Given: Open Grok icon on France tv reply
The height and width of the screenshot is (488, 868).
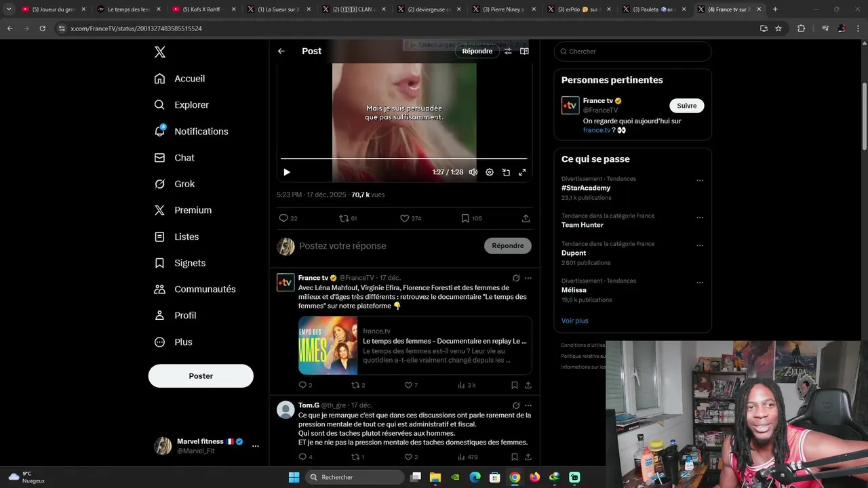Looking at the screenshot, I should click(x=516, y=278).
